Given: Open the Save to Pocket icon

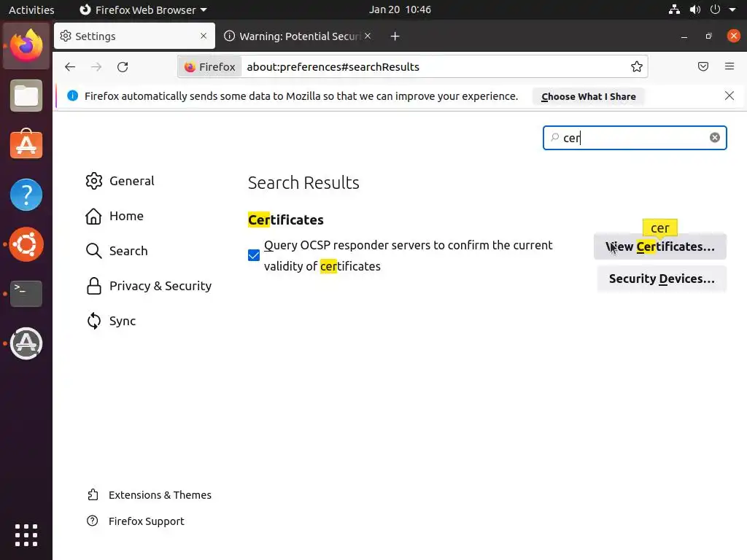Looking at the screenshot, I should click(x=703, y=67).
